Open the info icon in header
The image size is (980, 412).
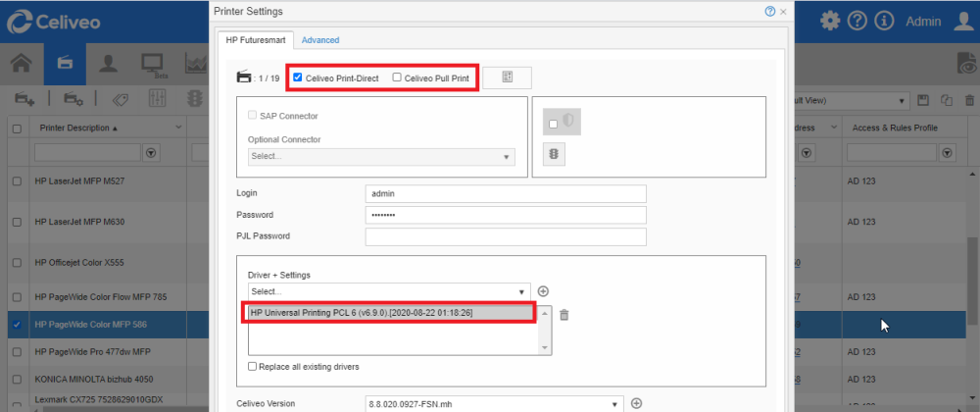[x=884, y=22]
